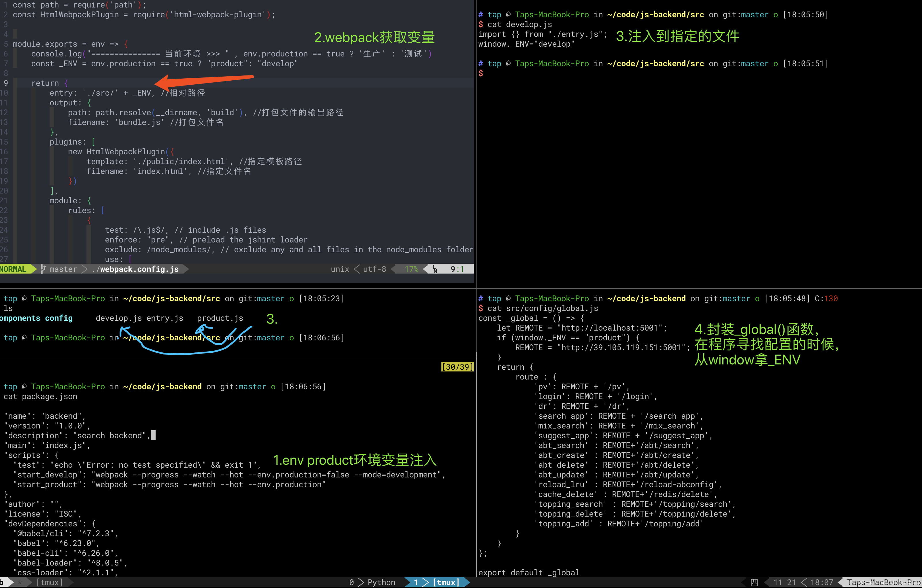This screenshot has height=588, width=922.
Task: Click the cat src/config/global.js command
Action: 543,308
